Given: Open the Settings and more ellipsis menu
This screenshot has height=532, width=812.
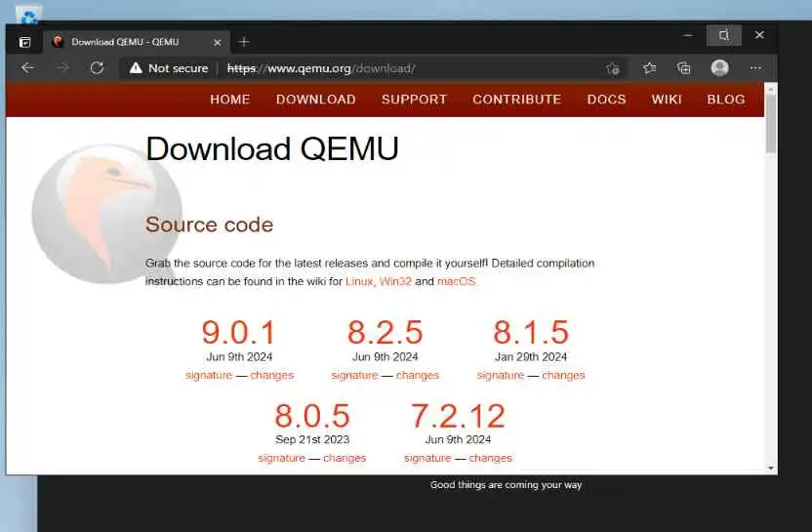Looking at the screenshot, I should (755, 68).
